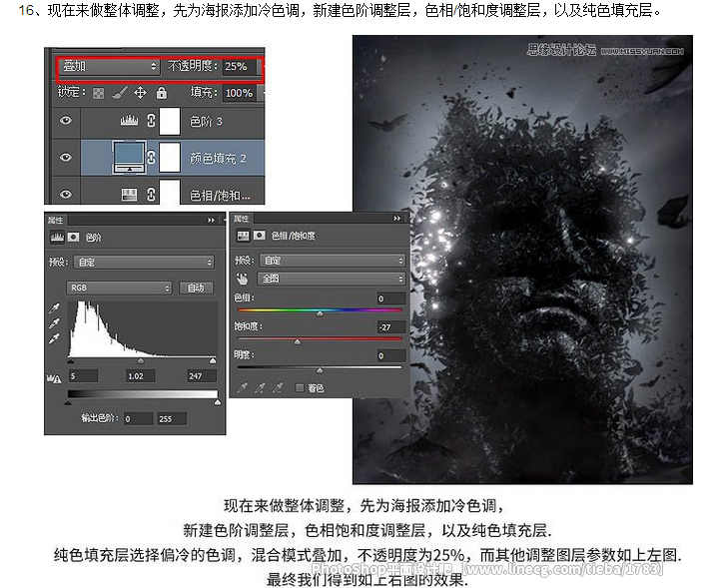Select the gray point eyedropper in levels
The width and height of the screenshot is (719, 588).
(x=54, y=323)
